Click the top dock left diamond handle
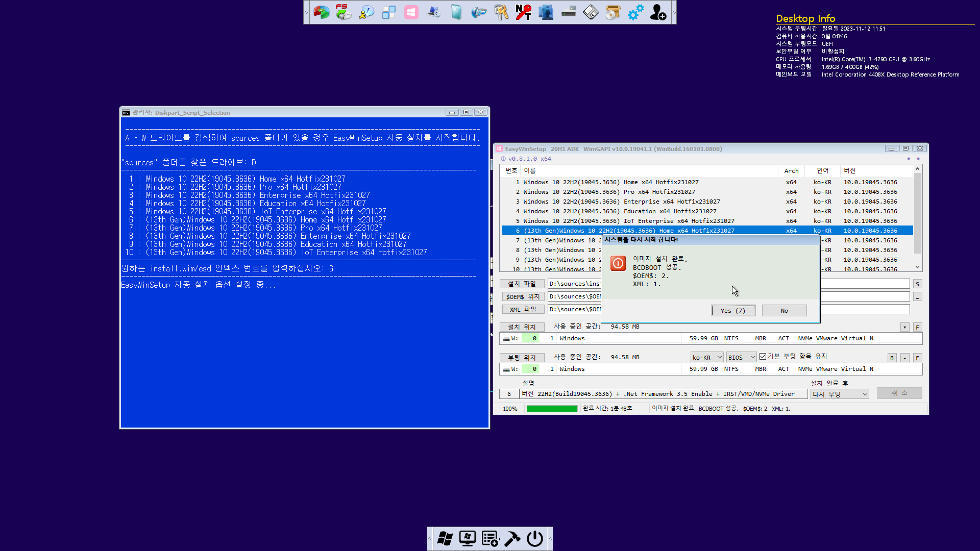 tap(306, 12)
